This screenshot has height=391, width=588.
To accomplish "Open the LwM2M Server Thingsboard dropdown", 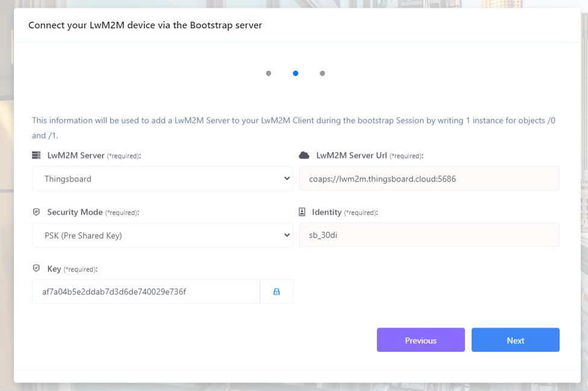I will tap(162, 179).
